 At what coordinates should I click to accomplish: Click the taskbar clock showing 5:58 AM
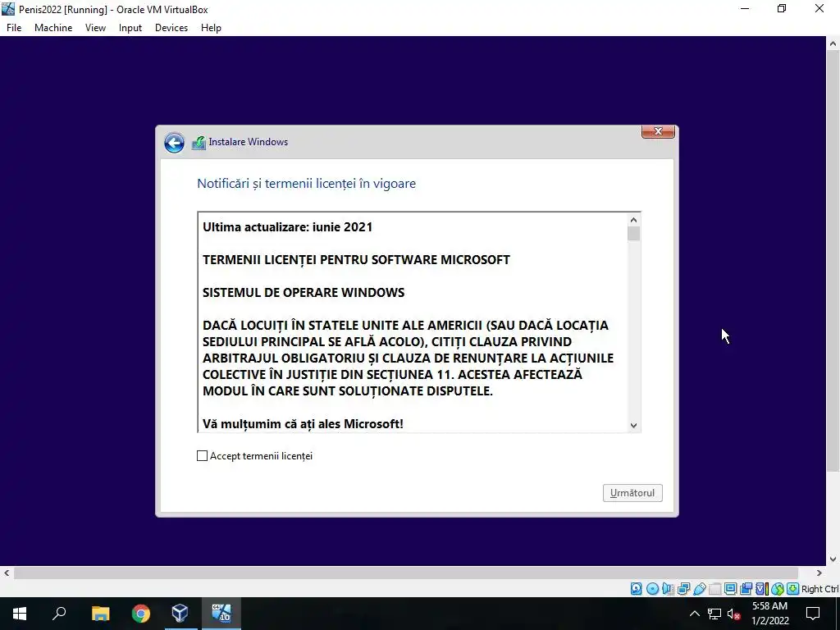click(x=769, y=614)
